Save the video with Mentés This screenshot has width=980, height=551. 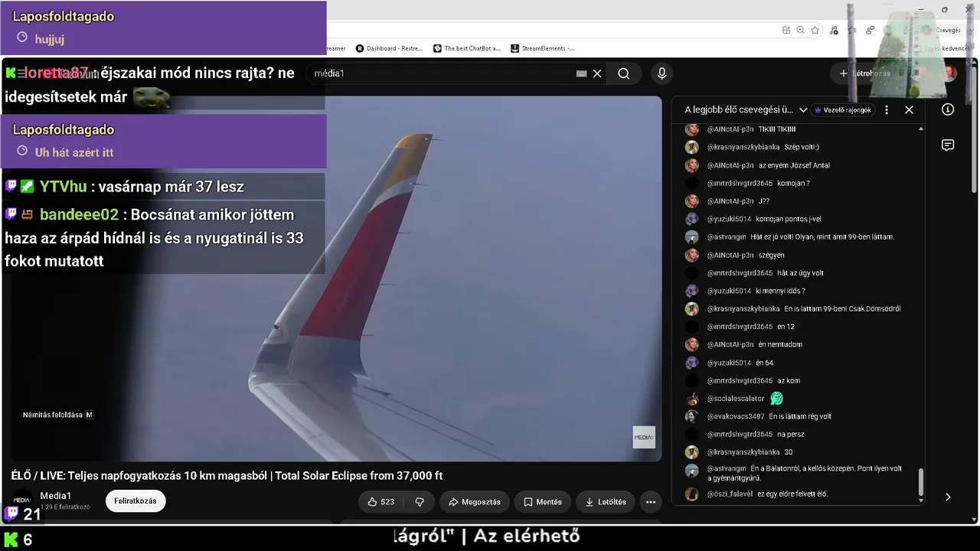point(543,502)
